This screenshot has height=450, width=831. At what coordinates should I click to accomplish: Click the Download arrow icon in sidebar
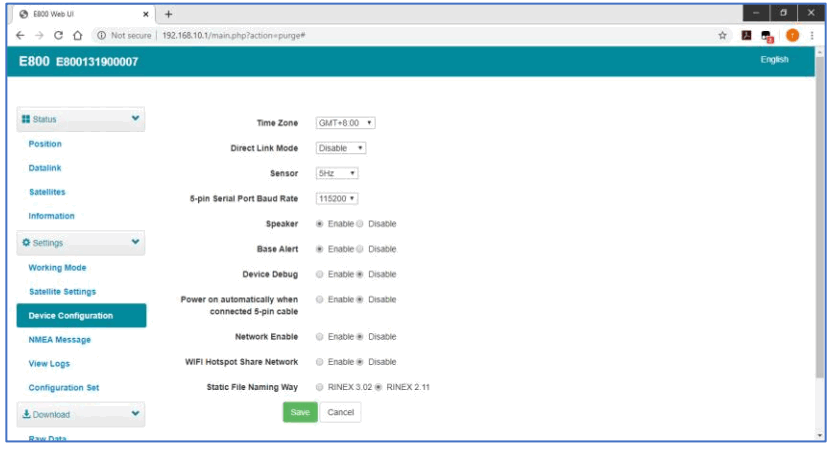click(x=26, y=414)
